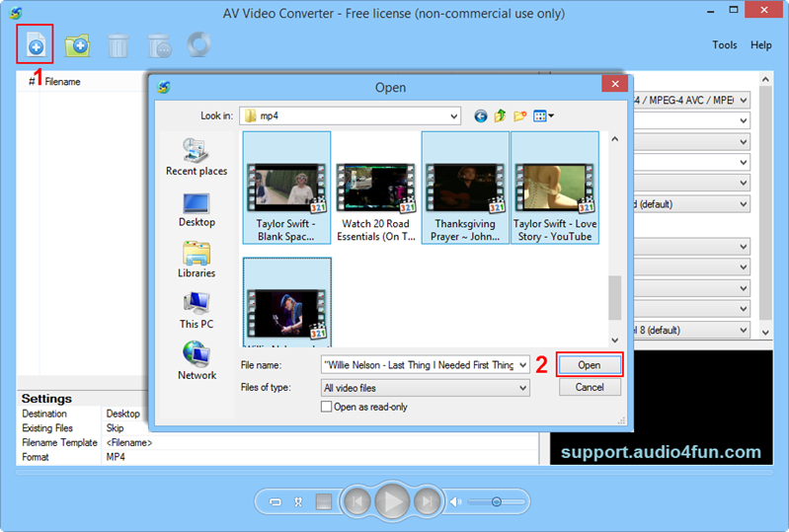The image size is (789, 532).
Task: Expand the Look in folder dropdown
Action: [454, 116]
